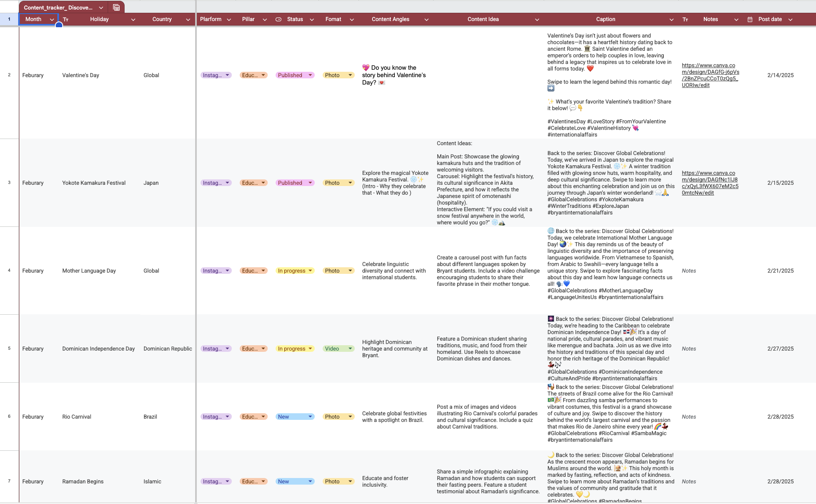Select the 2/21/2025 post date cell
This screenshot has width=816, height=504.
click(x=780, y=271)
